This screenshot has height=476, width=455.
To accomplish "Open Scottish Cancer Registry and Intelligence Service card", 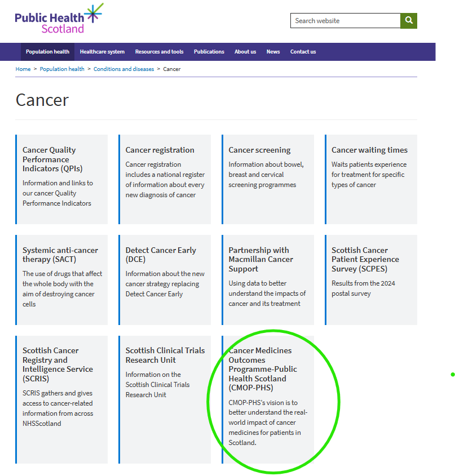I will click(61, 399).
